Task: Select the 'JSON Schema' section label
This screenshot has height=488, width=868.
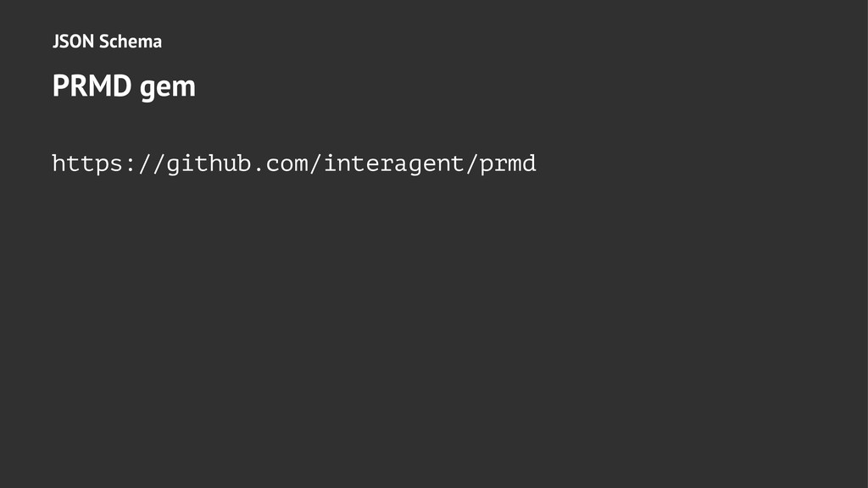Action: pyautogui.click(x=107, y=41)
